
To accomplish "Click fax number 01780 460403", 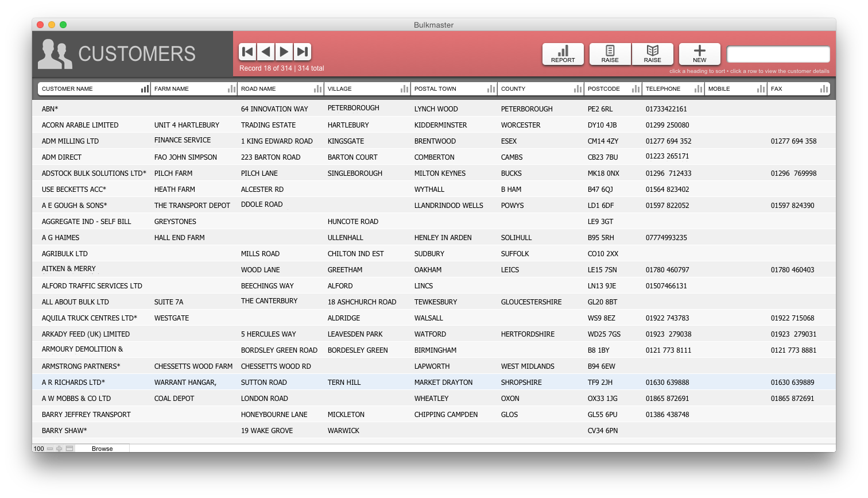I will click(x=792, y=269).
